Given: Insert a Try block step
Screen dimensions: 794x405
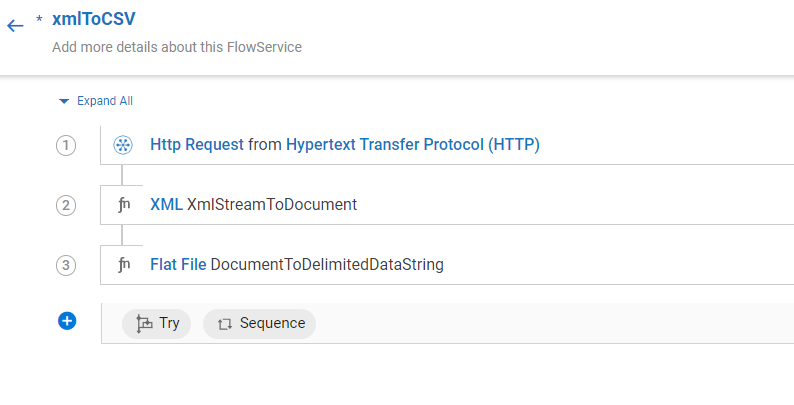Looking at the screenshot, I should [156, 323].
